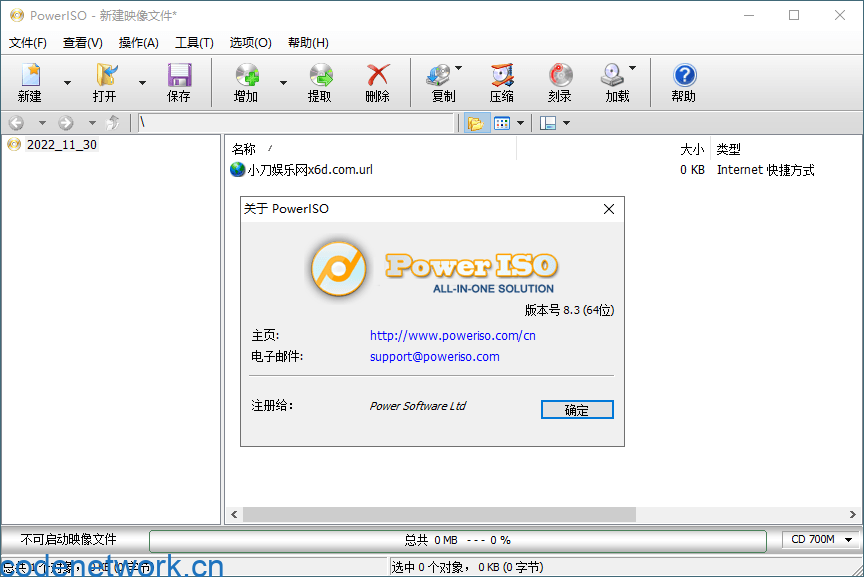Click the Forward navigation arrow icon
The image size is (864, 577).
point(66,123)
